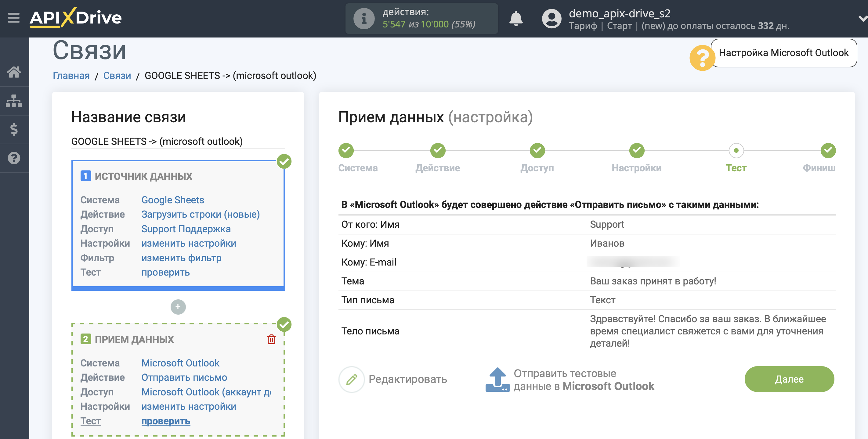Click source проверить test link
This screenshot has width=868, height=439.
(165, 272)
